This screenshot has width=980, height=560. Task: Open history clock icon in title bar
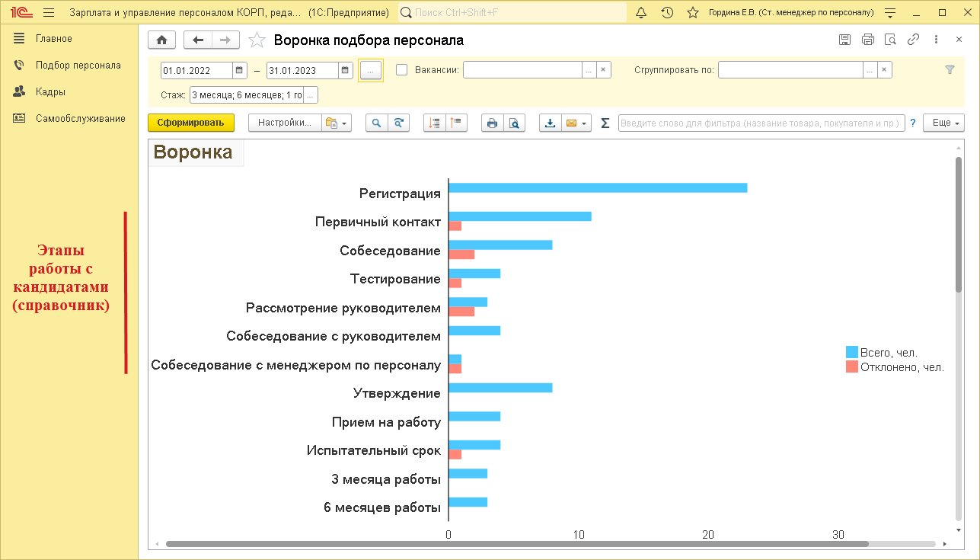tap(667, 13)
